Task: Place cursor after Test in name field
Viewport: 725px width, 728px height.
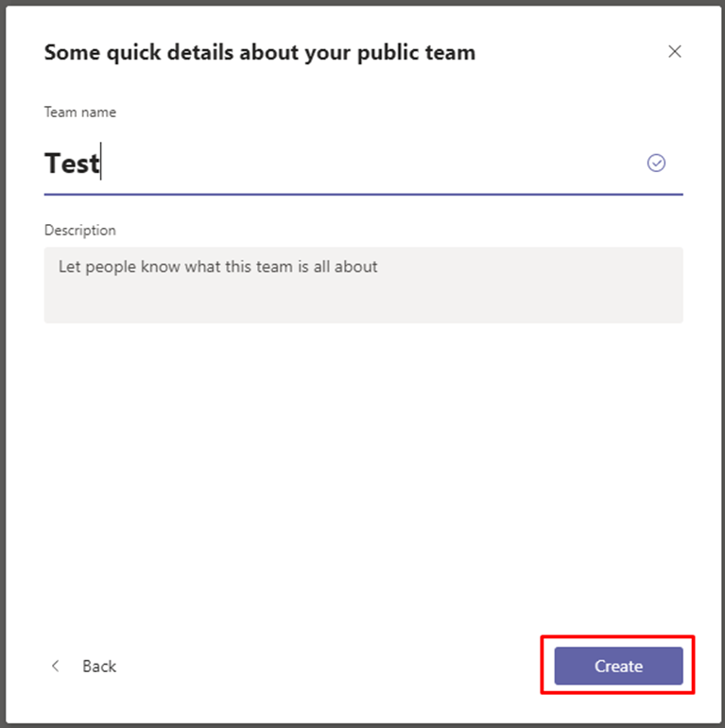Action: [101, 162]
